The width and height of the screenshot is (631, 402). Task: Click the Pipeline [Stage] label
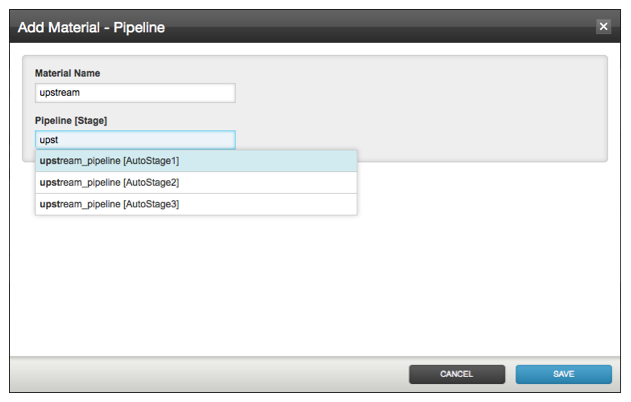[71, 121]
